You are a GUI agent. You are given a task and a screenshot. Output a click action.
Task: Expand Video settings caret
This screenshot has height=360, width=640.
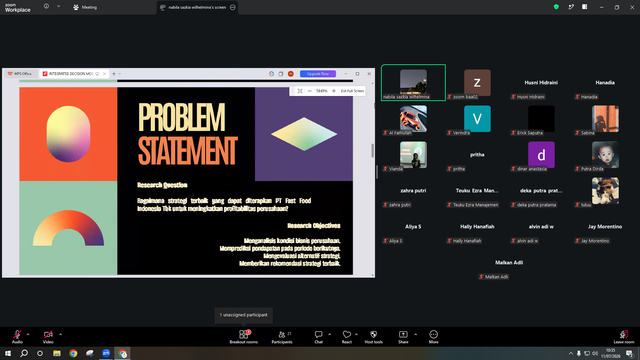pos(60,334)
